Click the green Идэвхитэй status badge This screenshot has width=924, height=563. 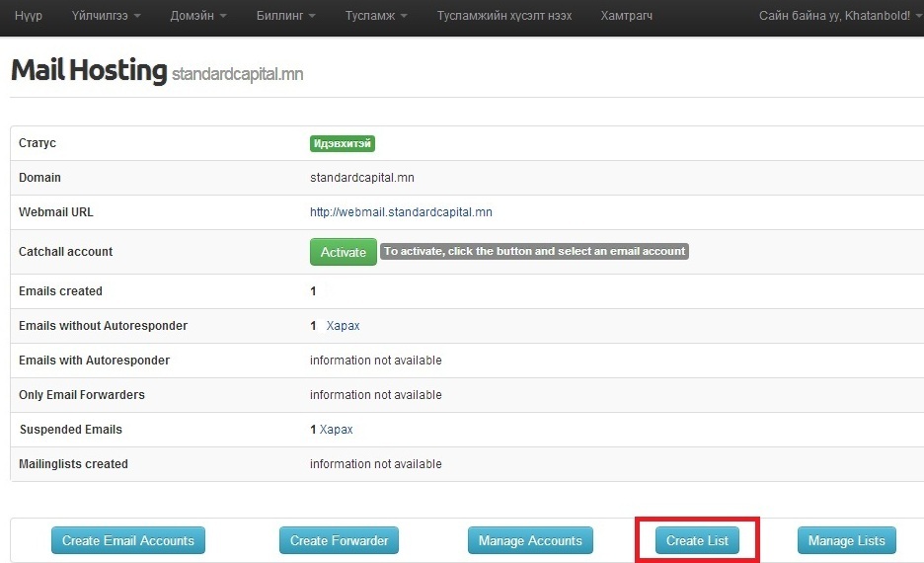tap(343, 143)
